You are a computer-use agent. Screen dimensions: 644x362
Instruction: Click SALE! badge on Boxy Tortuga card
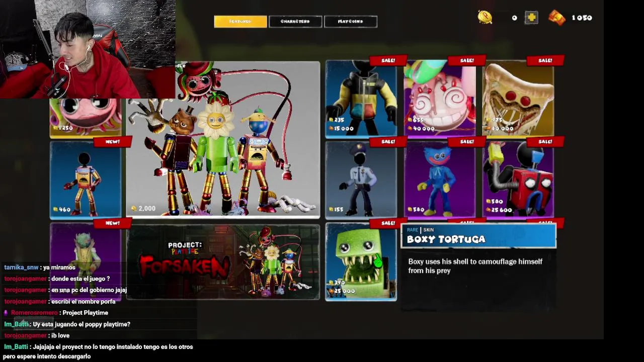(x=388, y=223)
